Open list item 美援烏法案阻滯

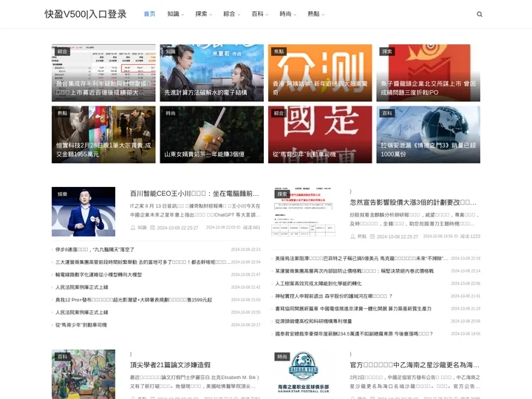pos(361,258)
